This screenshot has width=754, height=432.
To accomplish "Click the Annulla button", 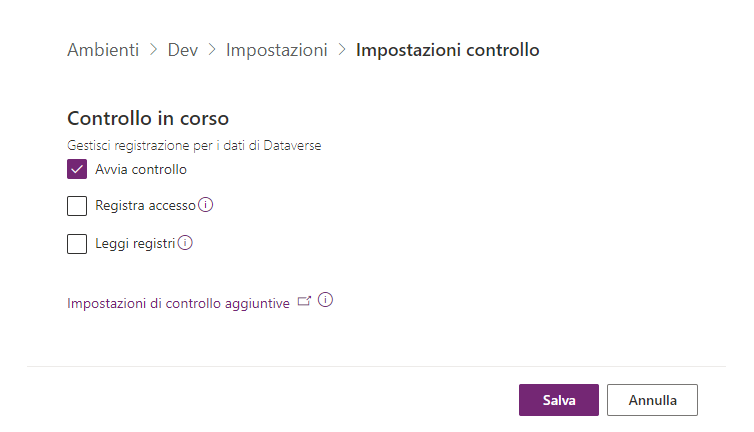I will [652, 400].
